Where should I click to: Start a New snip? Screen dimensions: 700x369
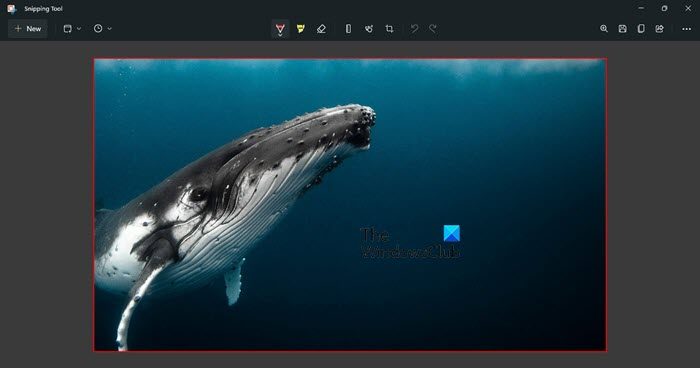28,29
